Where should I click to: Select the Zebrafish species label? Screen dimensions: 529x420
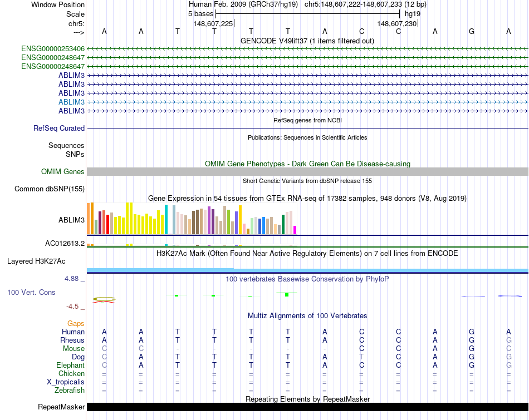tap(71, 391)
